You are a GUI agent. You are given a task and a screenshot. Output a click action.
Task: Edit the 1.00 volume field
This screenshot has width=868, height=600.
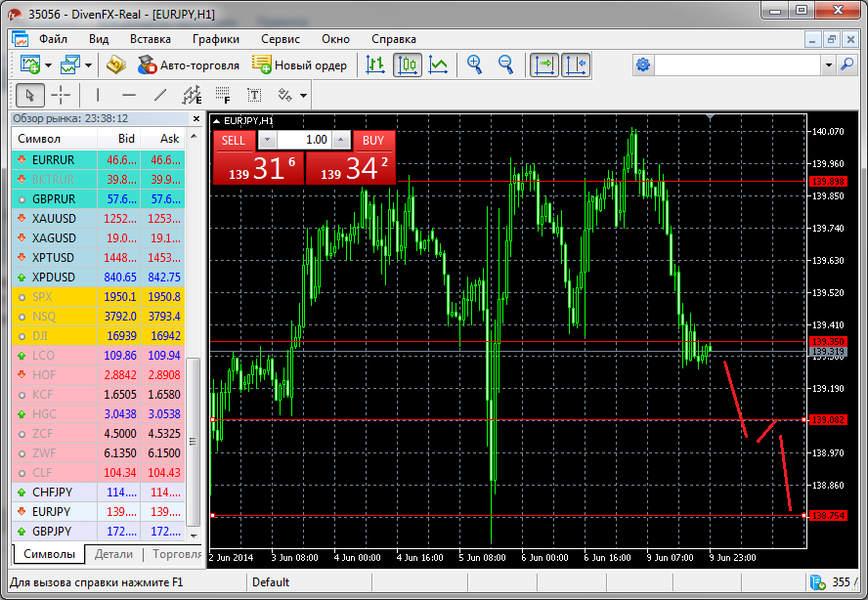click(304, 140)
